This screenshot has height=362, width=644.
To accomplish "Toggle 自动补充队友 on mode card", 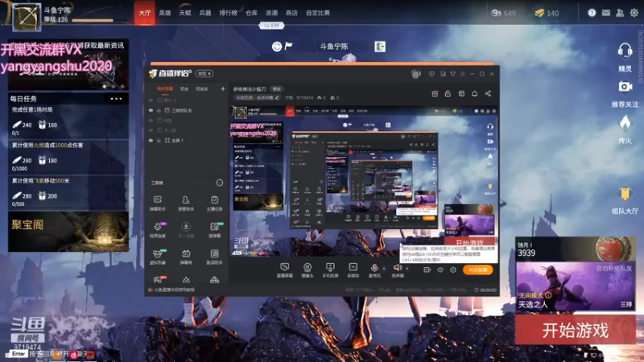I will click(x=614, y=269).
